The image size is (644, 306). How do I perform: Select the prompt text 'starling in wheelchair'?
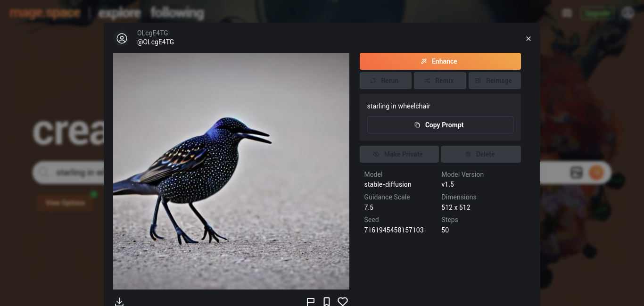click(398, 106)
